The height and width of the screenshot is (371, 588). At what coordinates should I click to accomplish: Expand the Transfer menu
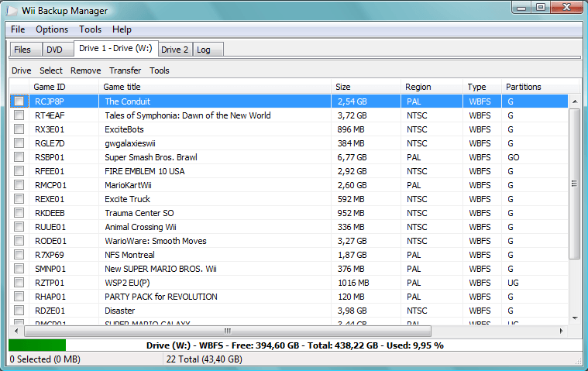tap(125, 70)
